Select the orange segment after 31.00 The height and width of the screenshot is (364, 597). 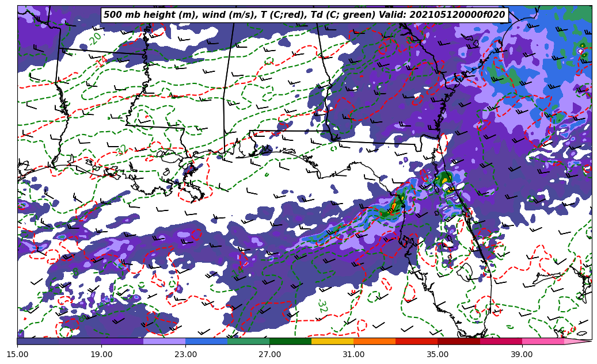tap(374, 341)
